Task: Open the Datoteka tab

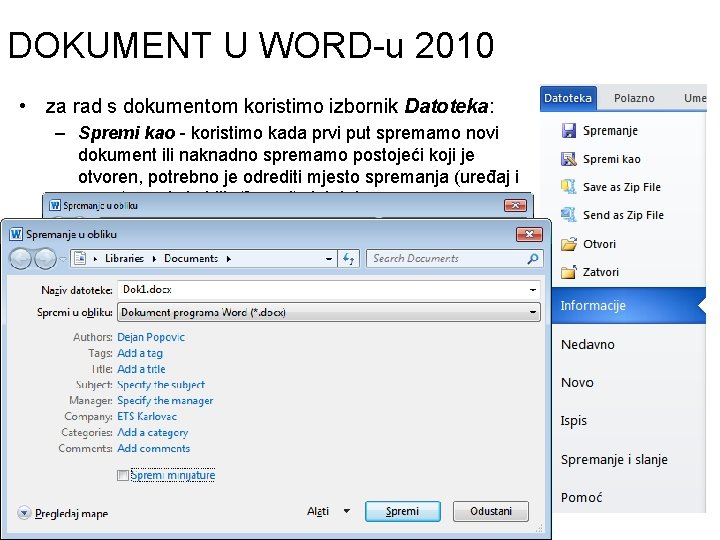Action: 568,98
